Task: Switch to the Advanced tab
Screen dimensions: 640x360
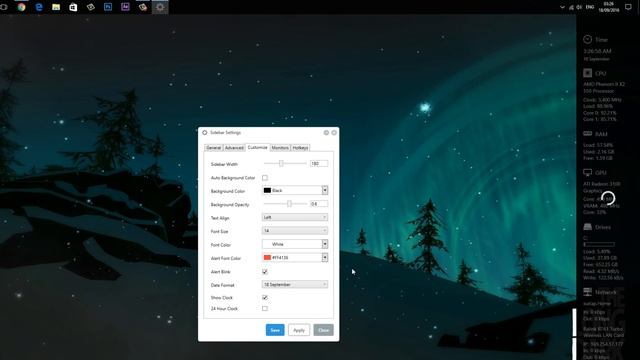Action: coord(234,148)
